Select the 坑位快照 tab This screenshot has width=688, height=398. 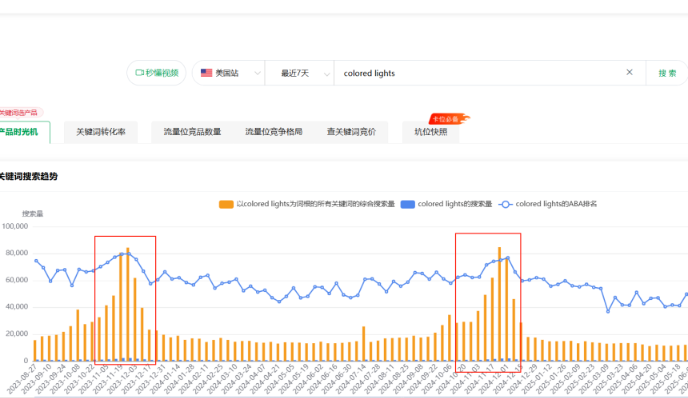(430, 132)
